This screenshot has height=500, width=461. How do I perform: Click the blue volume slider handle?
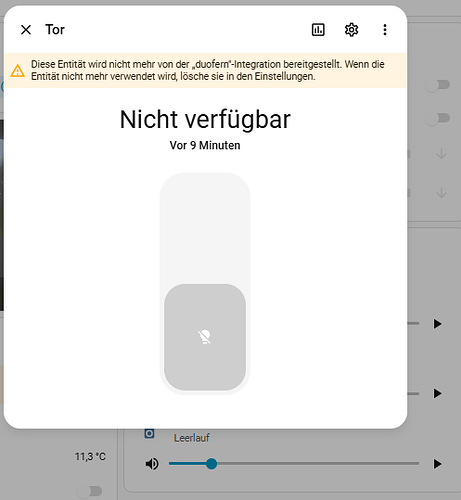coord(211,464)
